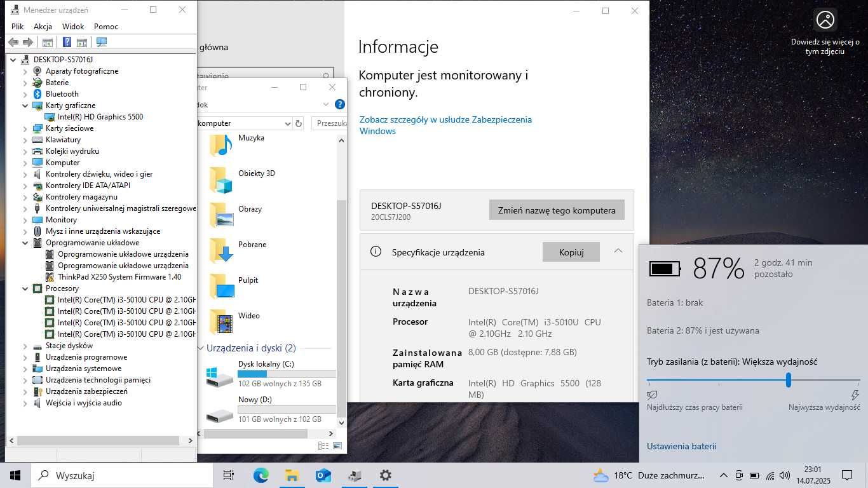
Task: Select Nowy (D:) drive
Action: point(270,410)
